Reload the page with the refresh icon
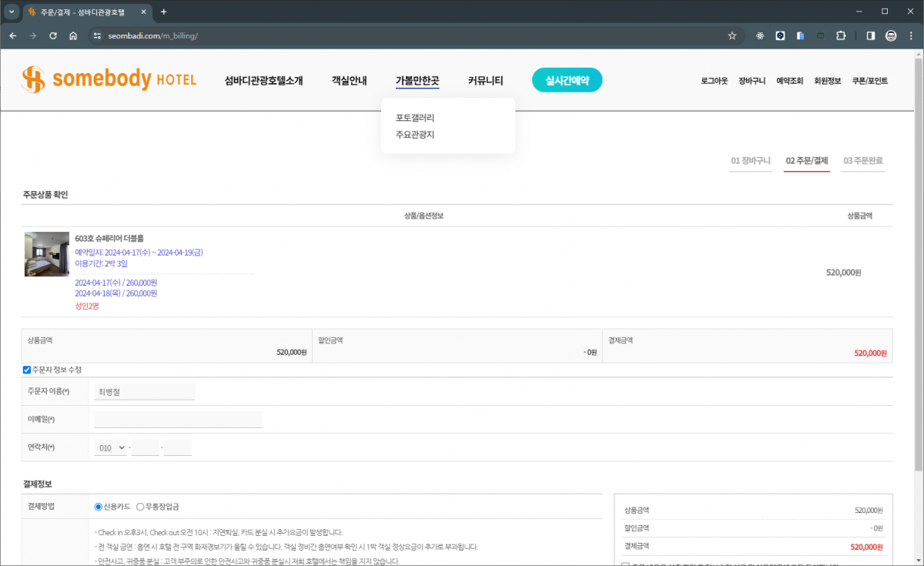 [53, 35]
